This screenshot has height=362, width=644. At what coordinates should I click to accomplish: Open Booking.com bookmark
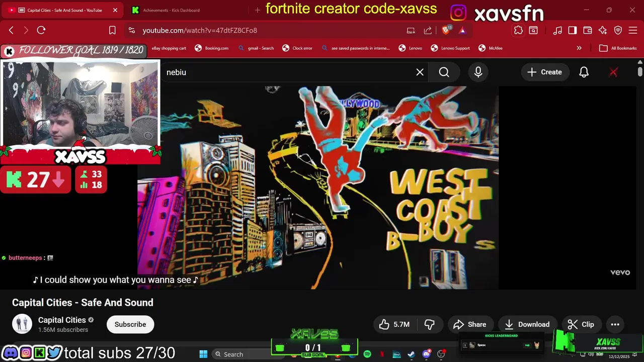[x=212, y=48]
